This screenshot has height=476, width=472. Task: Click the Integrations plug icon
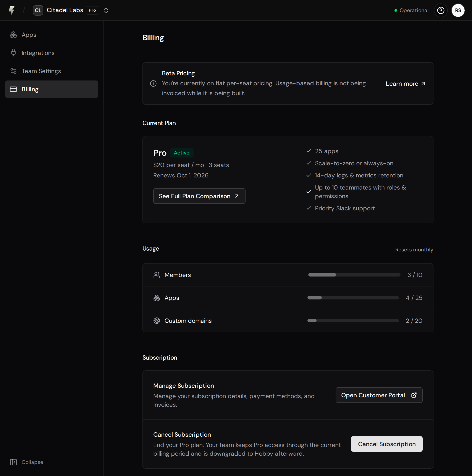(x=13, y=53)
